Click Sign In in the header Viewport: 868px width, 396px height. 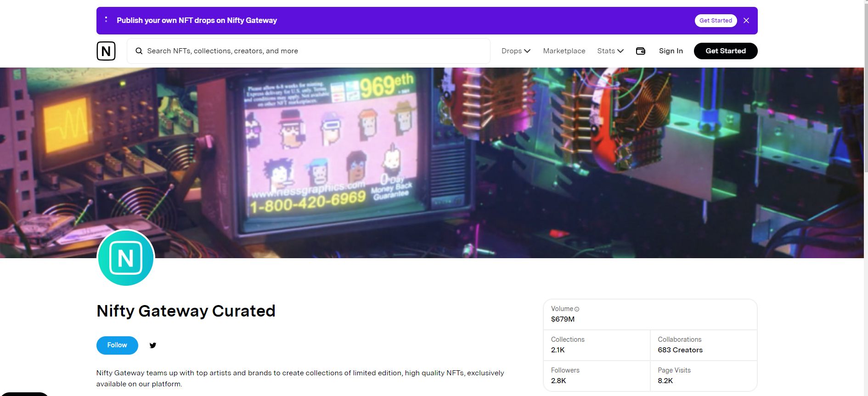pos(671,51)
